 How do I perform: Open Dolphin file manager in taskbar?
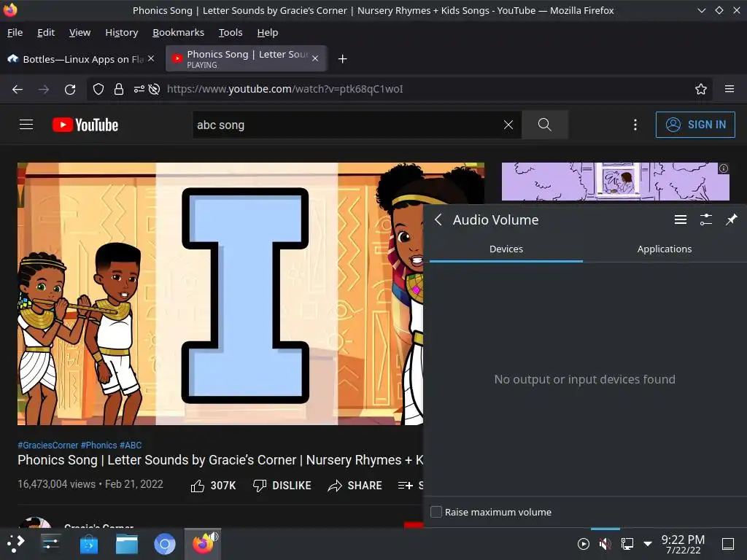pos(127,544)
